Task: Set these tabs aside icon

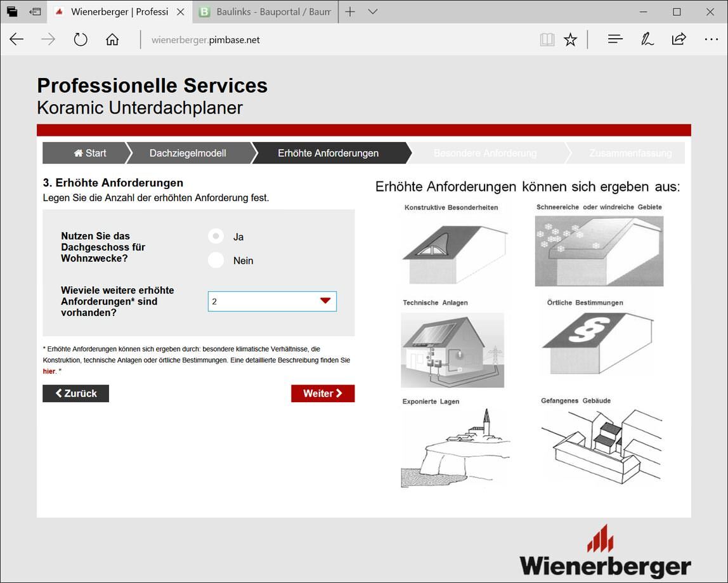Action: [35, 11]
